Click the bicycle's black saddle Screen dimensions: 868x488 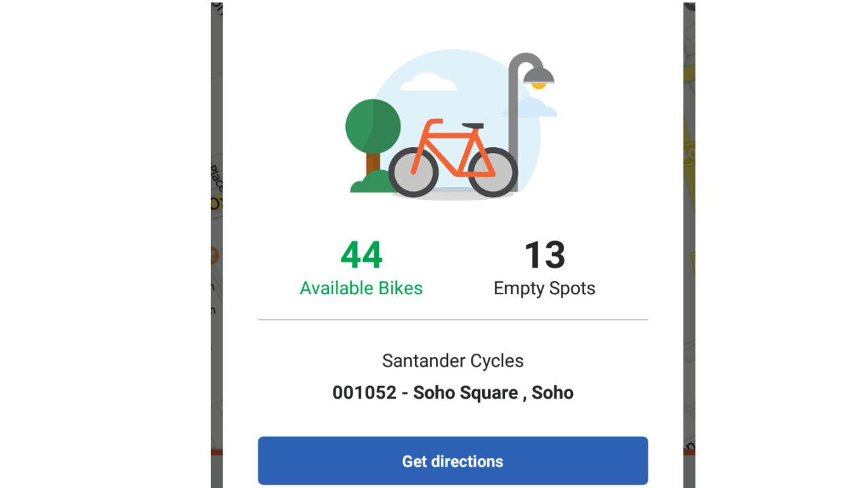point(473,126)
